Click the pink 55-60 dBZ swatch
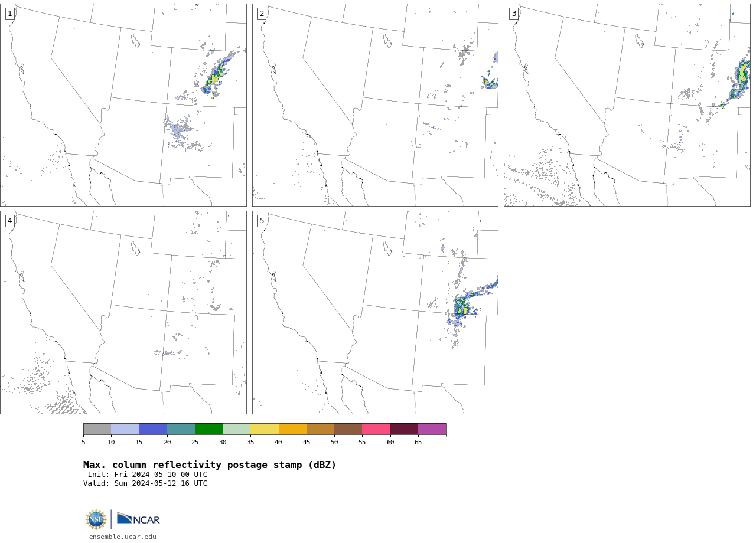 376,429
